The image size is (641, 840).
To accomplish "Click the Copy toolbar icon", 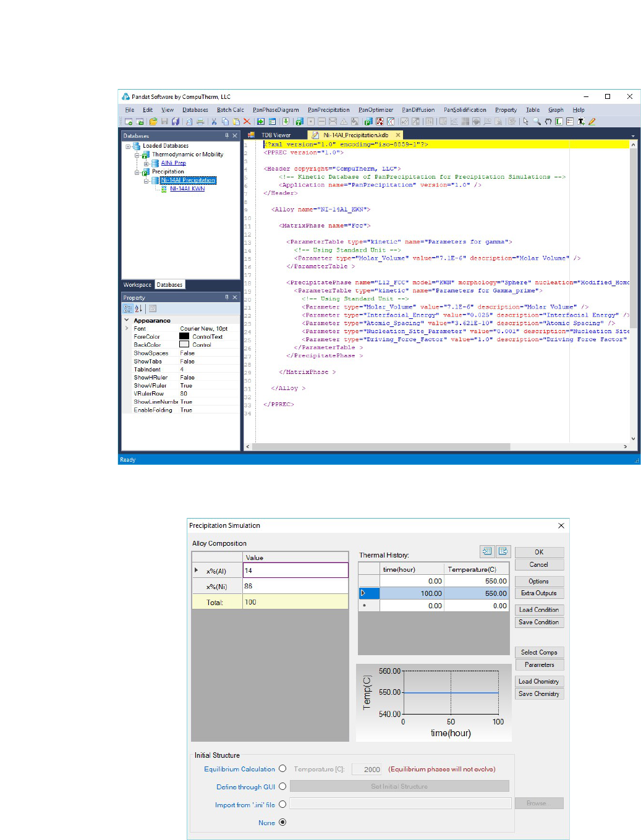I will click(x=225, y=122).
